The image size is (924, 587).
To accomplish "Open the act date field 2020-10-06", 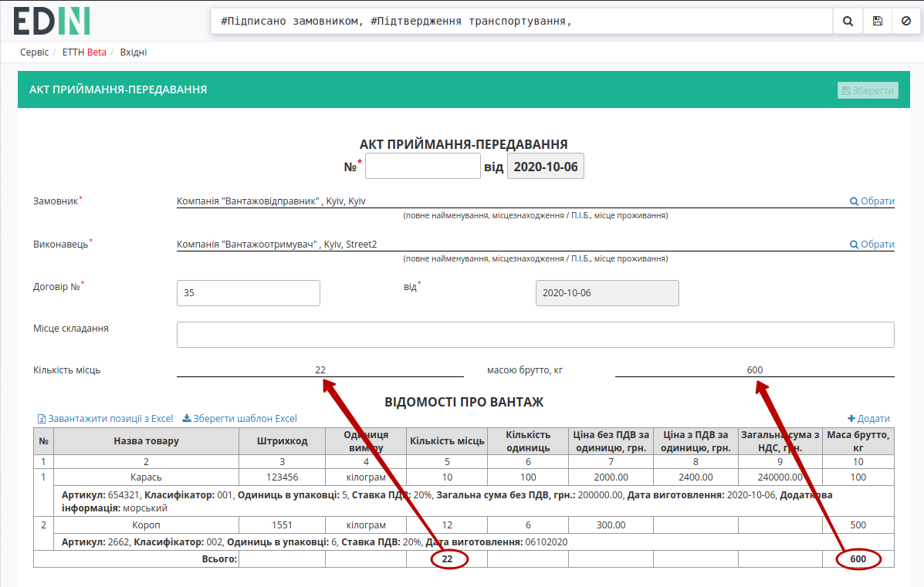I will [545, 166].
